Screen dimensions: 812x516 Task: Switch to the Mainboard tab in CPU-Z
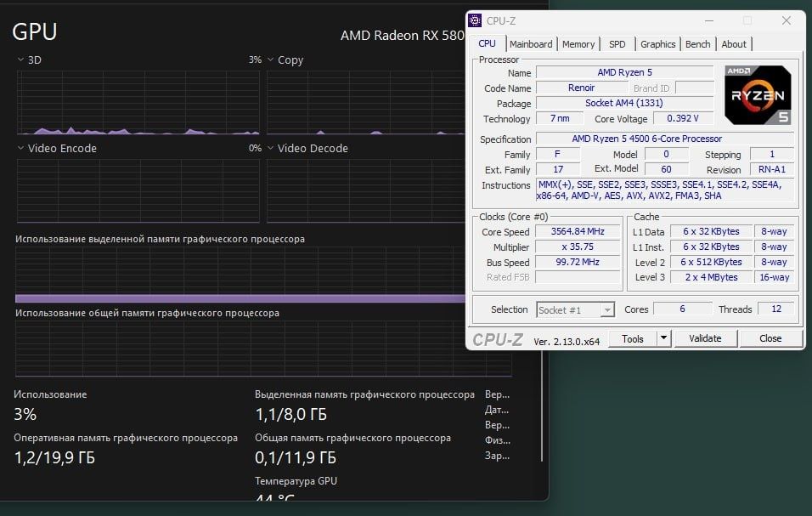click(x=531, y=44)
